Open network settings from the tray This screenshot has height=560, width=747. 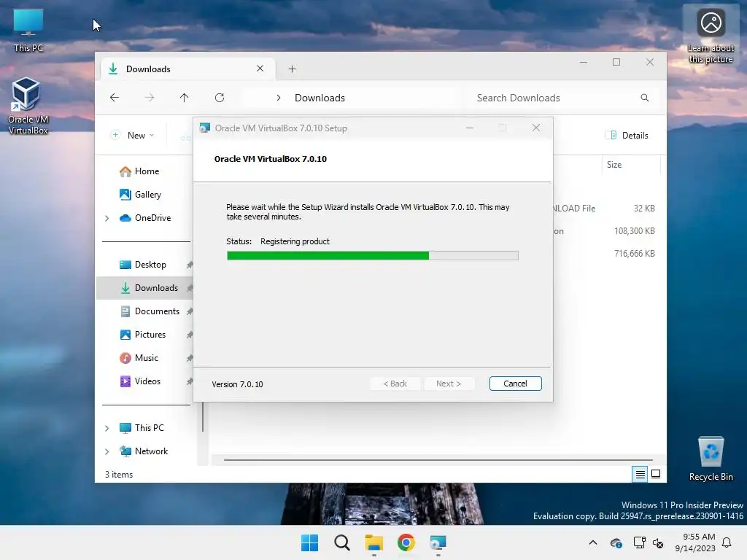(639, 542)
